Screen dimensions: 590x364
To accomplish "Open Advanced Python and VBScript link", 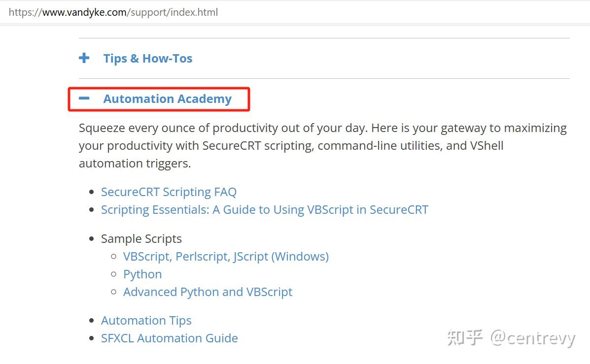I will pyautogui.click(x=208, y=292).
